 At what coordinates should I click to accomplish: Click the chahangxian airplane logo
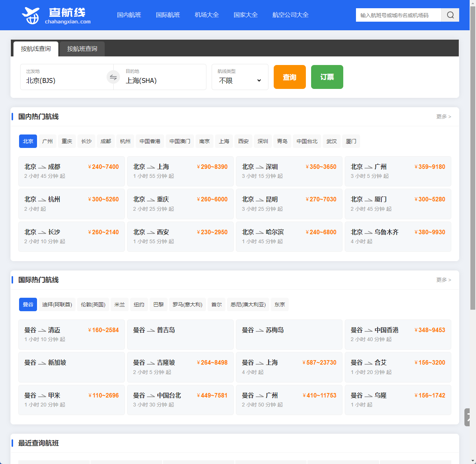pyautogui.click(x=31, y=15)
